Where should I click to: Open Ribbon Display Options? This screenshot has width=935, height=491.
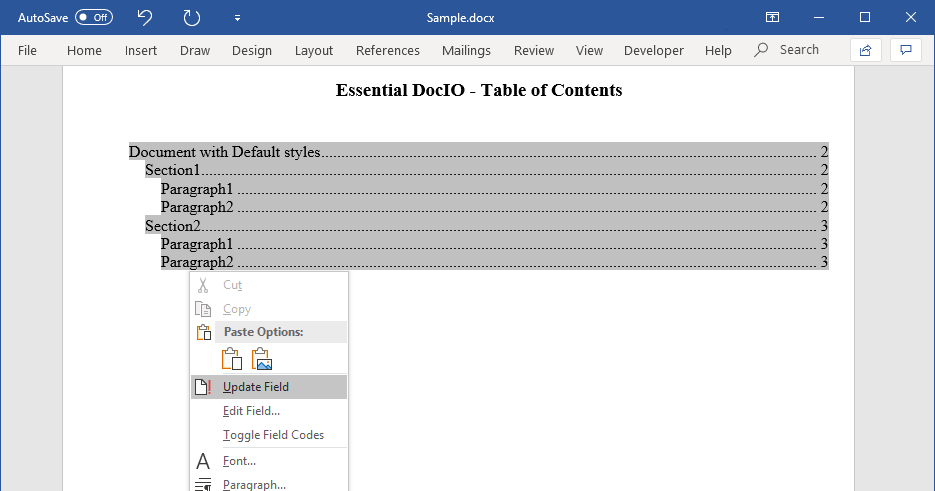tap(772, 18)
